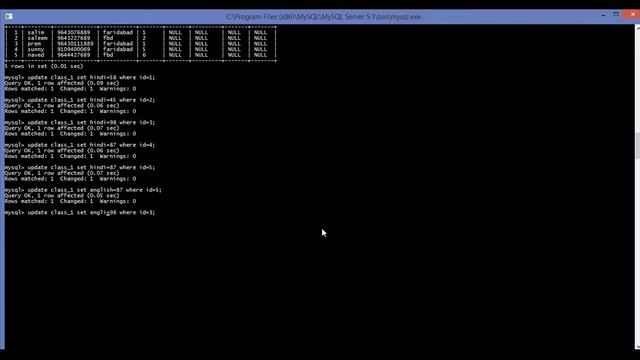Click '5 rows in set (0.01 sec)'
Viewport: 640px width, 360px height.
point(44,66)
